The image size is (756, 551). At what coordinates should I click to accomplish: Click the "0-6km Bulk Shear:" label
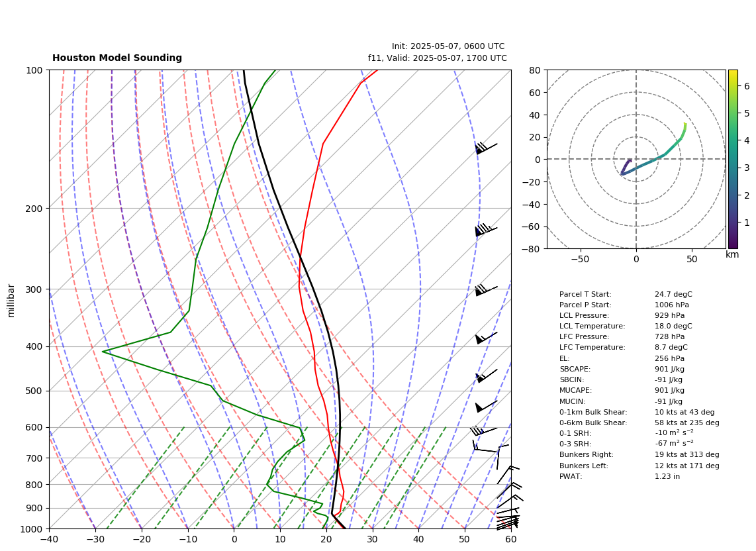593,423
